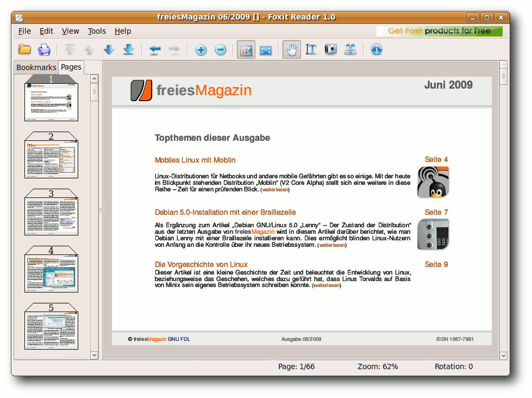Click the ISSN 1867-7991 footer text
532x398 pixels.
pos(455,339)
